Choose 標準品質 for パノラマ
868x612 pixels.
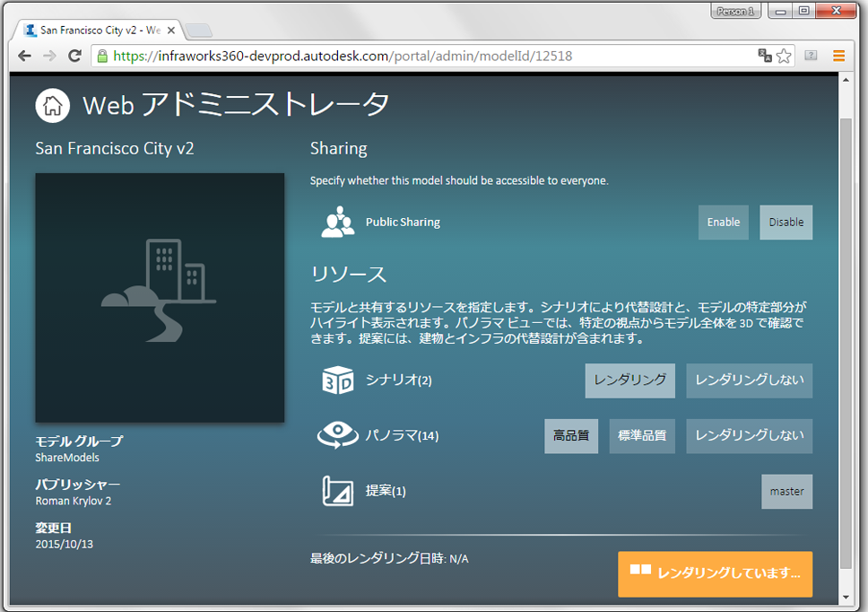642,436
